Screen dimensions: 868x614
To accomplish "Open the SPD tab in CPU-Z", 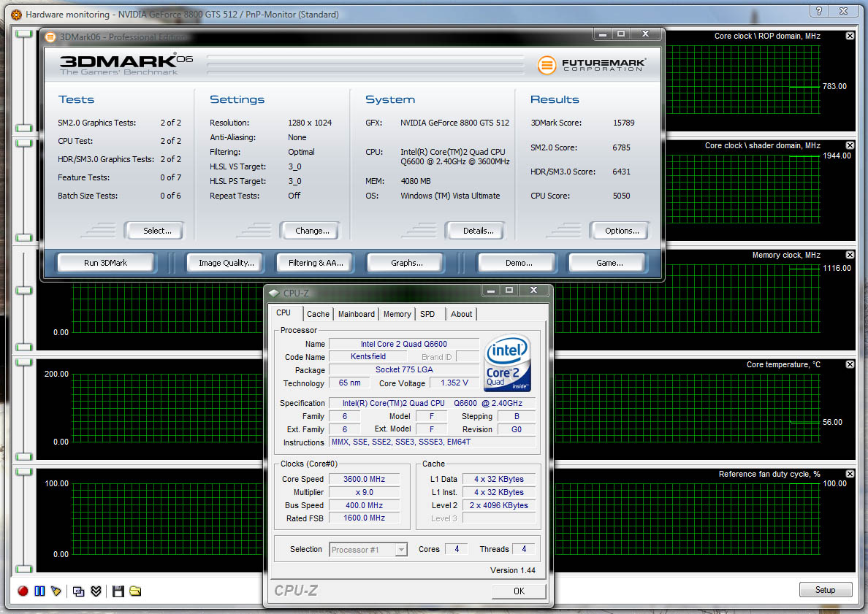I will point(427,314).
